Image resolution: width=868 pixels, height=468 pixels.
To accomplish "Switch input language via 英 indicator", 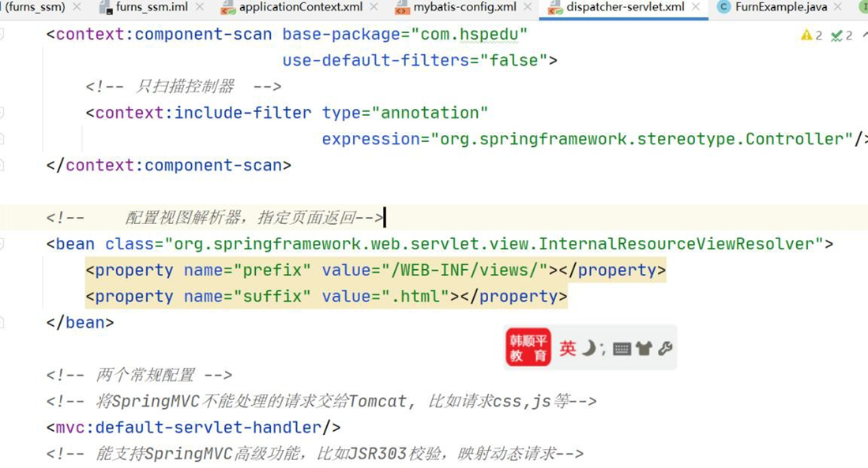I will [567, 349].
